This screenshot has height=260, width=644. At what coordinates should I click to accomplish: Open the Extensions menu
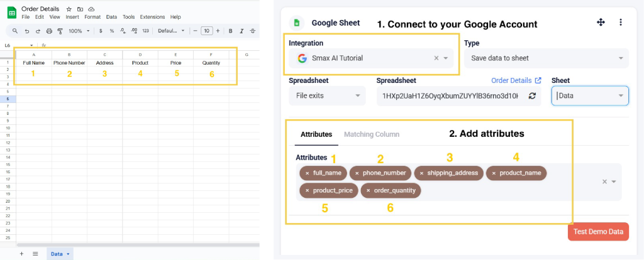click(x=152, y=17)
